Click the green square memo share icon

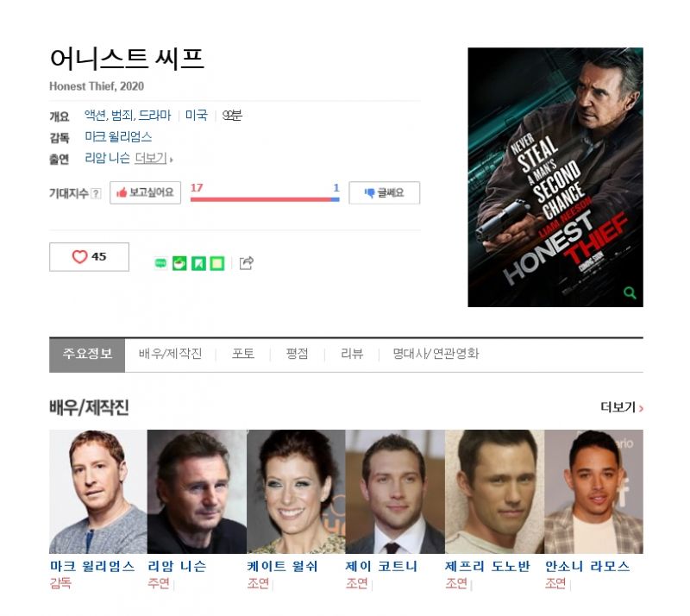pyautogui.click(x=217, y=263)
